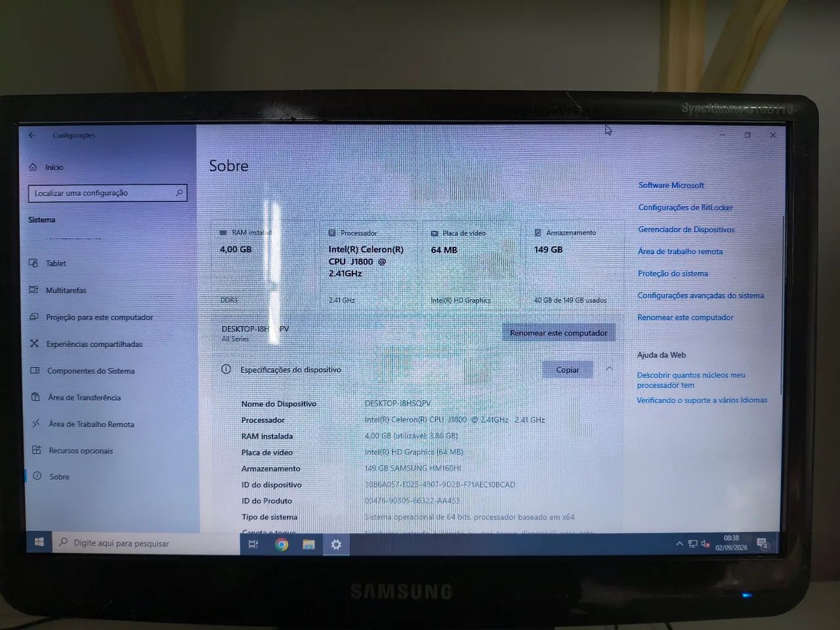This screenshot has height=630, width=840.
Task: Show hidden tray icons chevron
Action: (679, 544)
